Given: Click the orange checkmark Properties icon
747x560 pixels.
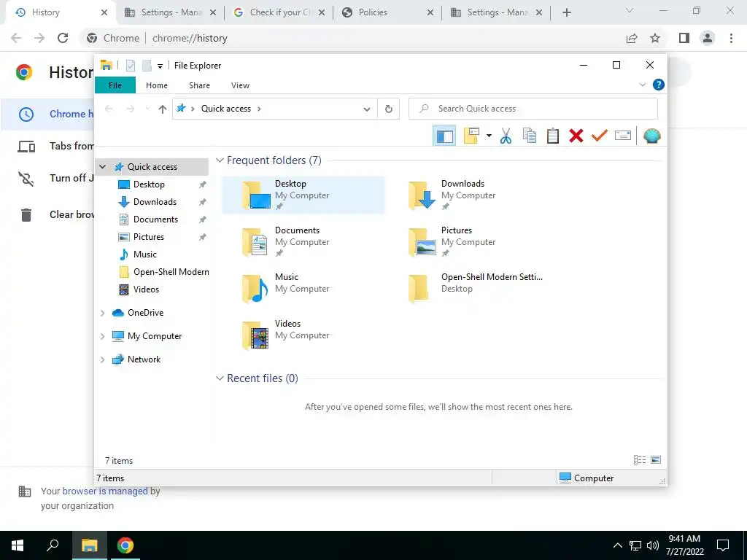Looking at the screenshot, I should 600,136.
